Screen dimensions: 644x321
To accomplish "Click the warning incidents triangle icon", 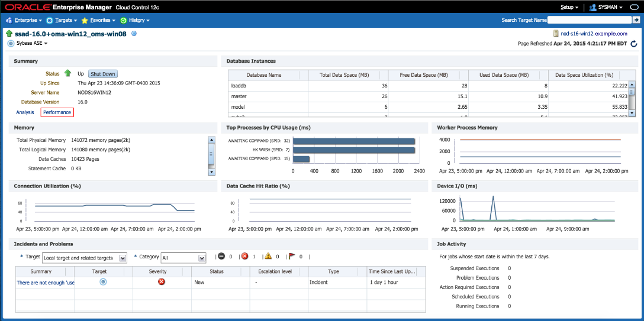I will point(268,256).
